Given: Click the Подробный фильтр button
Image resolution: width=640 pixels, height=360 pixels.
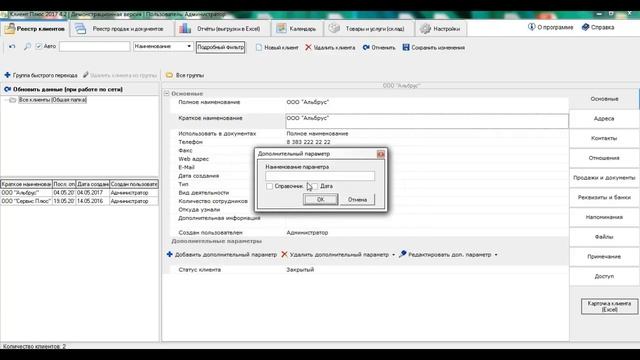Looking at the screenshot, I should pyautogui.click(x=220, y=47).
